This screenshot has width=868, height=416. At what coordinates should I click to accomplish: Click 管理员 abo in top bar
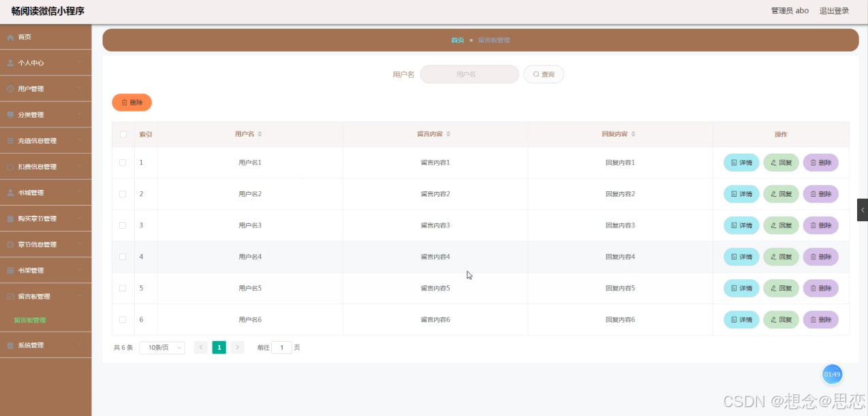tap(790, 11)
